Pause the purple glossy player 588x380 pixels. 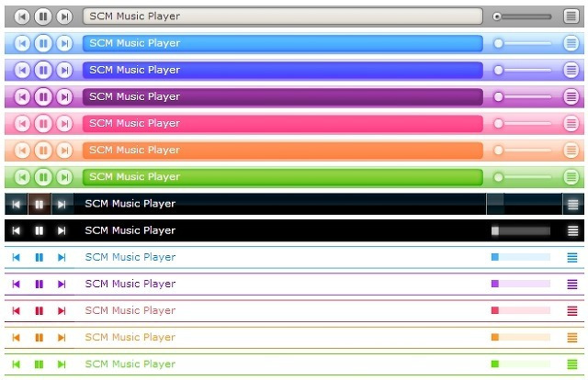43,97
